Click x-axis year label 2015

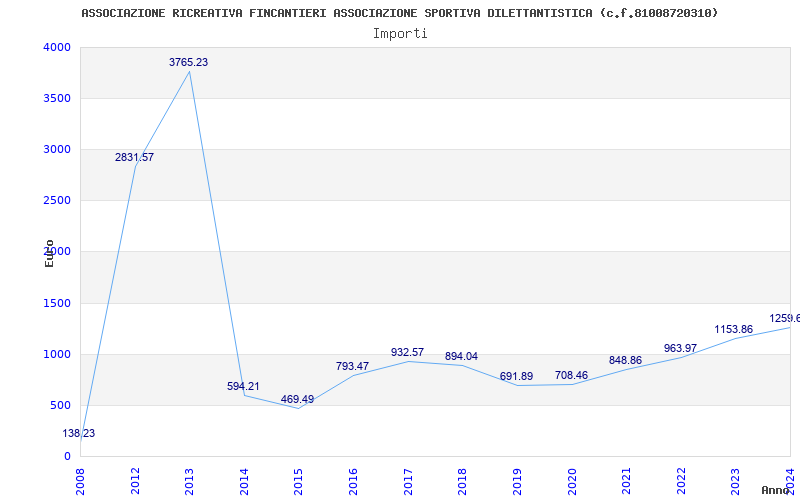(x=298, y=481)
